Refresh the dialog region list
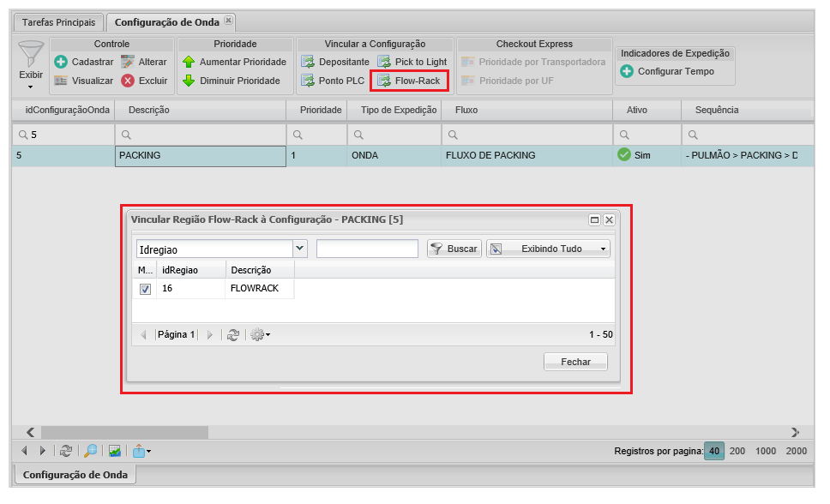Image resolution: width=830 pixels, height=504 pixels. click(x=233, y=335)
